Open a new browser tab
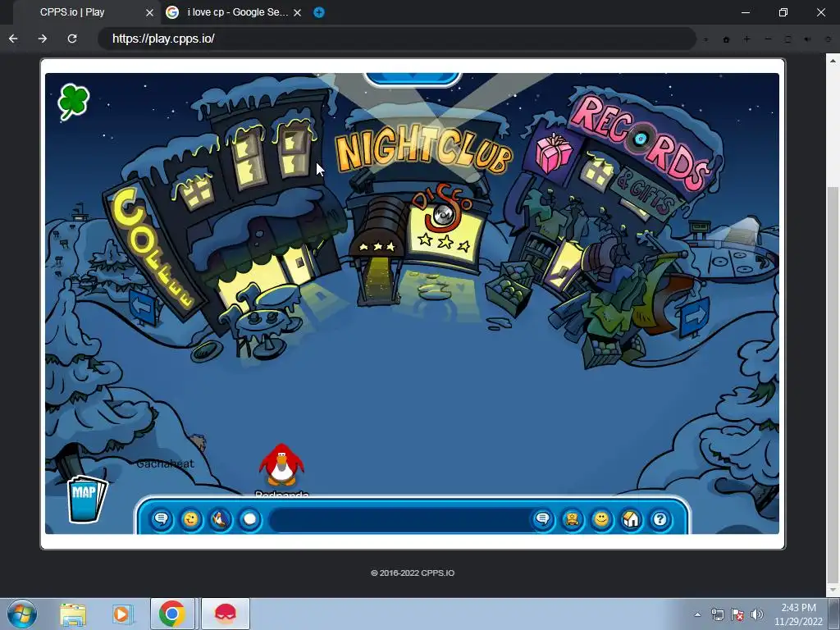This screenshot has height=630, width=840. (319, 12)
